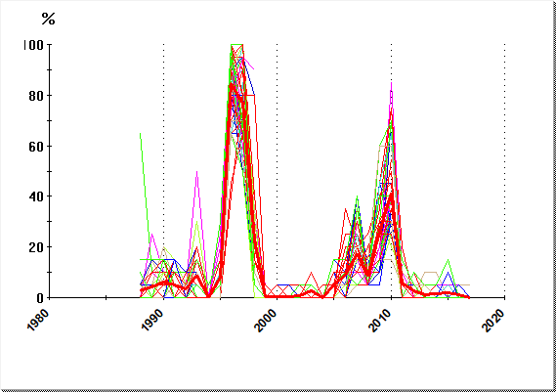
Task: Click the thick red peak at 2010
Action: (x=391, y=195)
